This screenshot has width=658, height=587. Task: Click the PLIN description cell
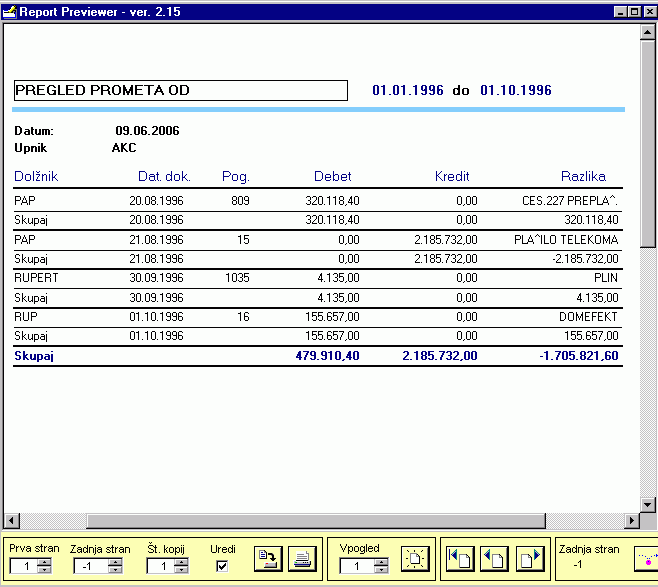click(606, 278)
